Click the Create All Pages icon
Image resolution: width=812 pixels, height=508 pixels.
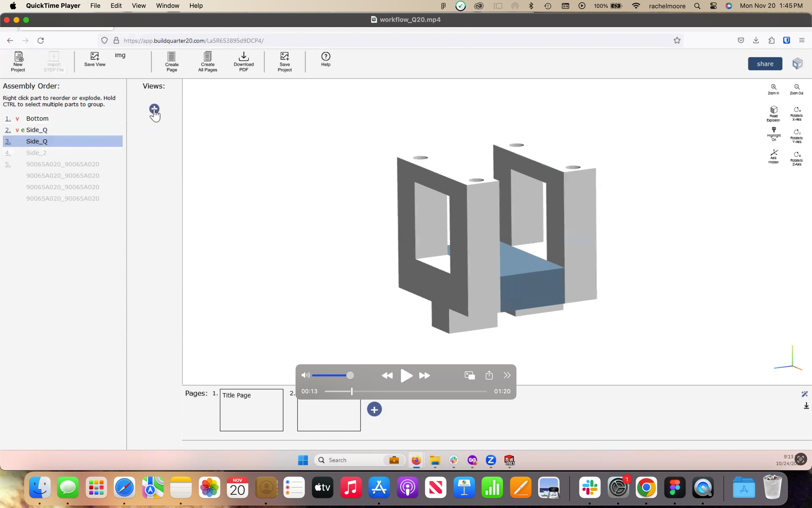click(x=208, y=61)
